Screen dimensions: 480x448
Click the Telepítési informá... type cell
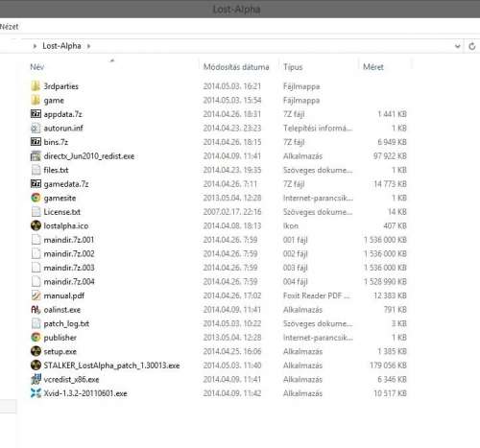(x=318, y=128)
